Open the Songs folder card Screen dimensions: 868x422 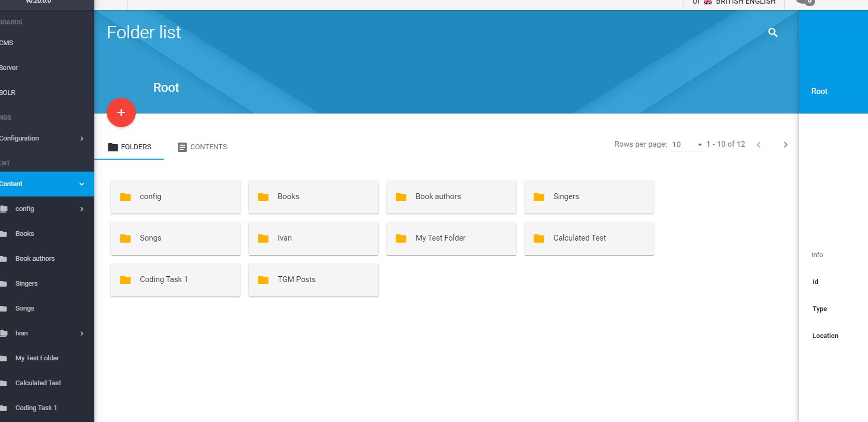(176, 238)
